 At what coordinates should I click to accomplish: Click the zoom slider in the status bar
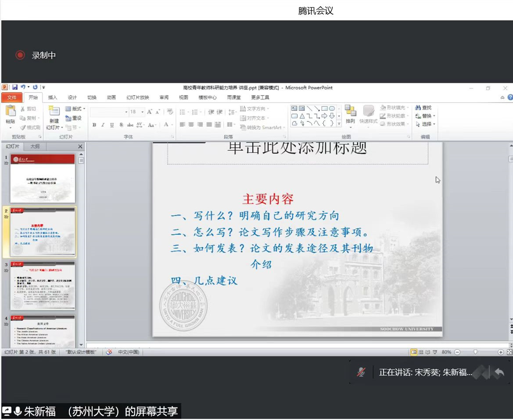(475, 352)
